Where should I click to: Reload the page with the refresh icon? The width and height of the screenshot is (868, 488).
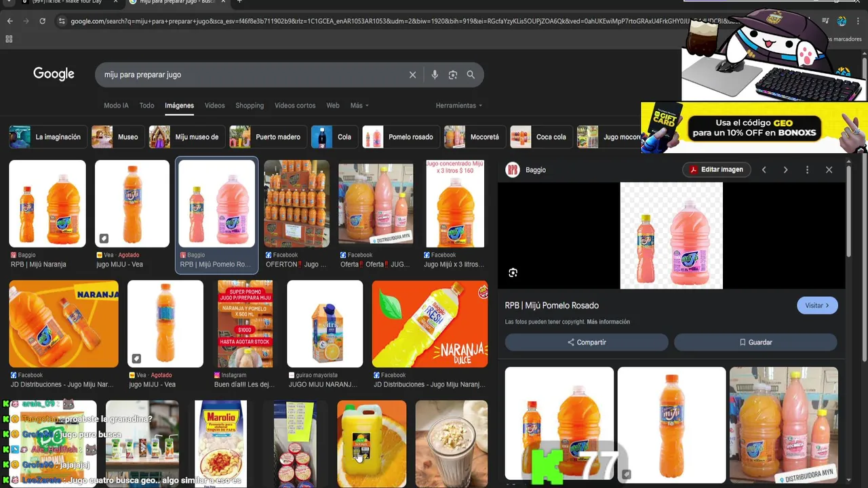pyautogui.click(x=42, y=21)
